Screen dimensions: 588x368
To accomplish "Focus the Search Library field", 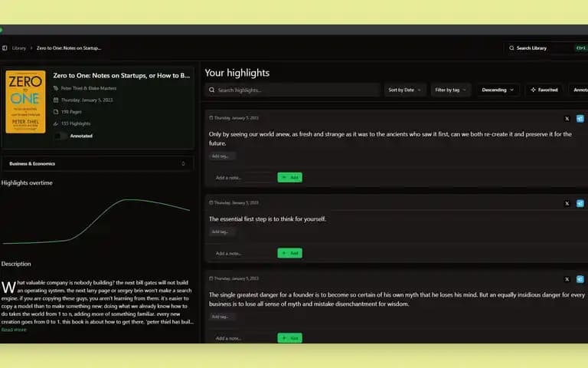I will 546,48.
